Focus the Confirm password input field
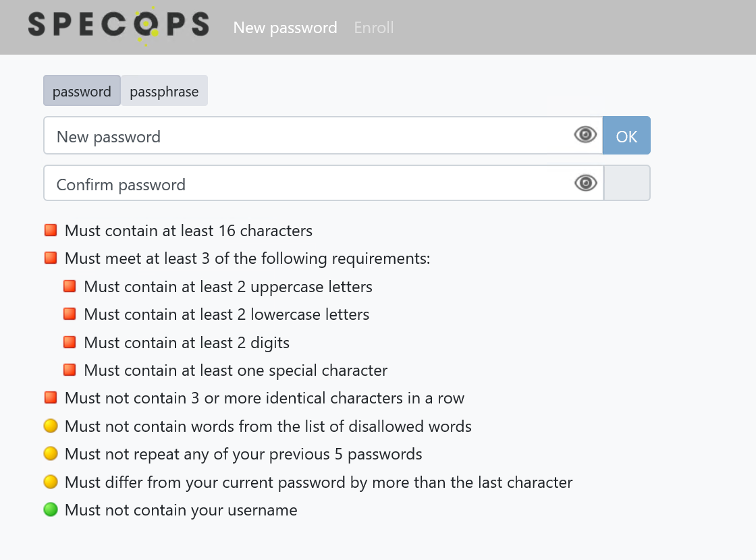Image resolution: width=756 pixels, height=560 pixels. tap(323, 183)
